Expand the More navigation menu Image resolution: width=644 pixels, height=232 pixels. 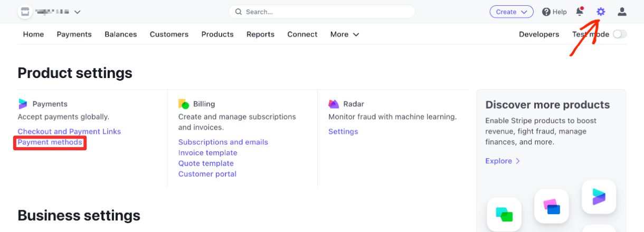click(x=345, y=34)
